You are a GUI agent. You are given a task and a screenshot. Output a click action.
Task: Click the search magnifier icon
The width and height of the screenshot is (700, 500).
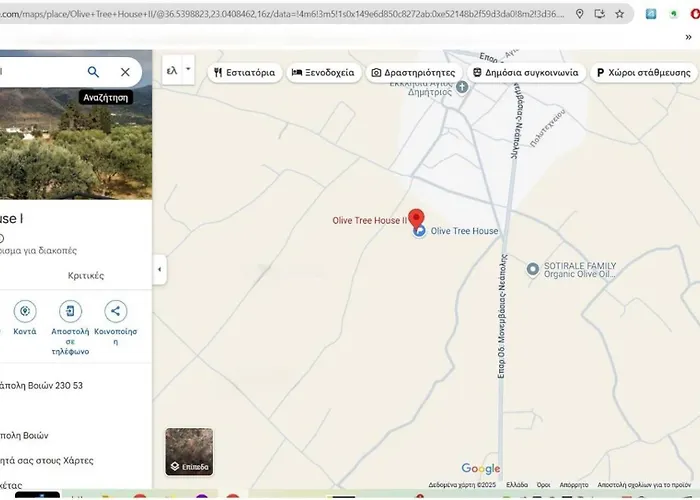93,72
